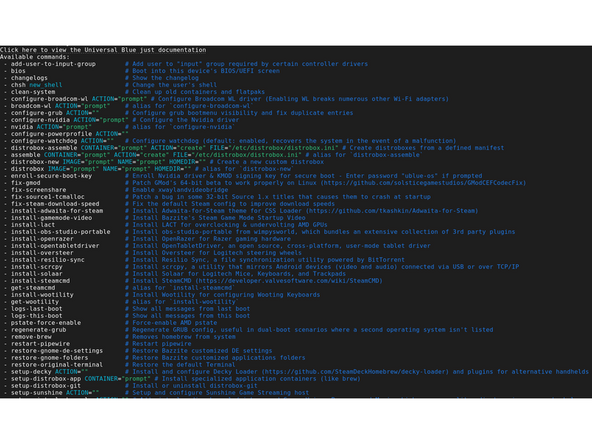Select the setup-distrobox-app command
This screenshot has height=444, width=592.
[46, 378]
